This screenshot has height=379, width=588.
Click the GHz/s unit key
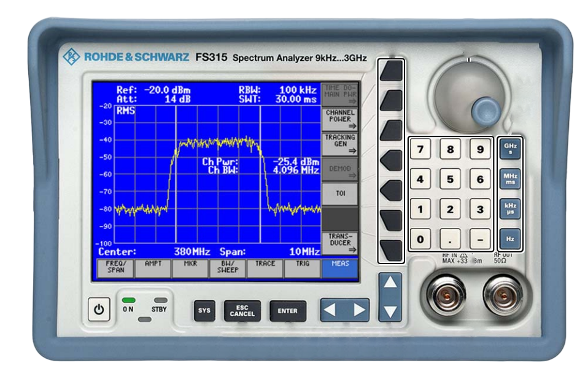(510, 149)
